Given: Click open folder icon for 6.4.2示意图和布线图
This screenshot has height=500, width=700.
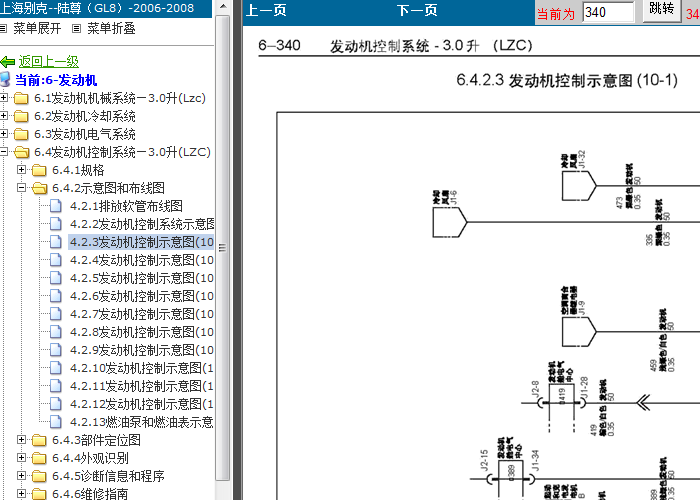Looking at the screenshot, I should click(40, 188).
